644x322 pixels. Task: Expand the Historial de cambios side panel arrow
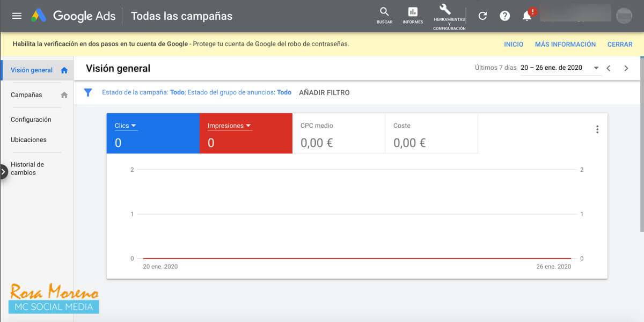(x=4, y=172)
